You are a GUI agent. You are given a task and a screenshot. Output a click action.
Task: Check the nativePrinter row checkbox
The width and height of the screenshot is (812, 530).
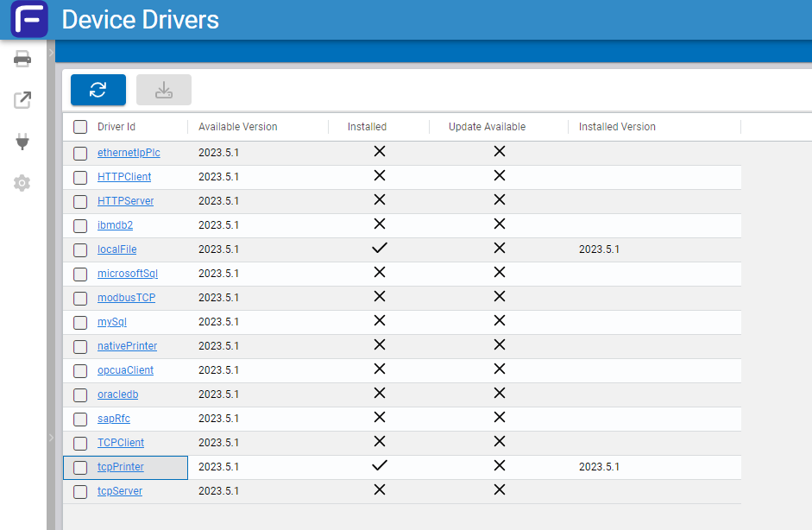click(x=80, y=347)
